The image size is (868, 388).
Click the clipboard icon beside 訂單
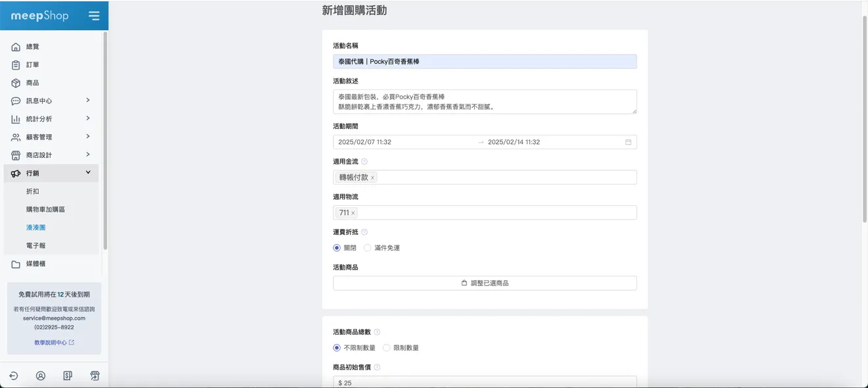[x=16, y=65]
